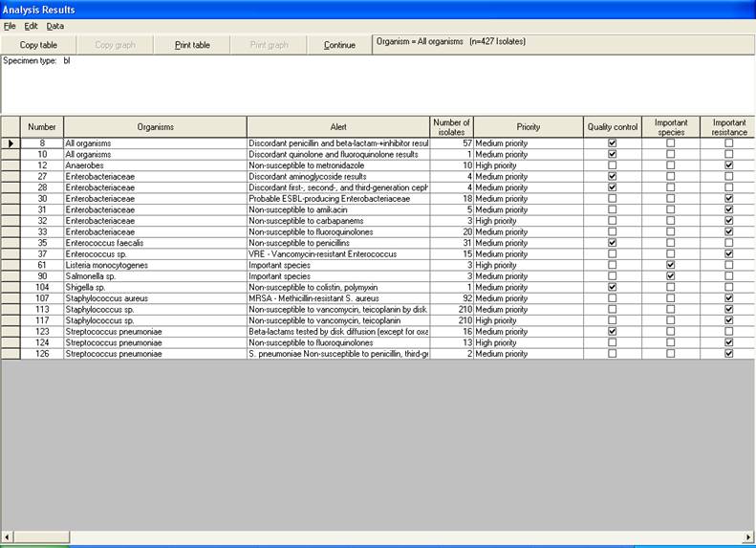Click the horizontal scrollbar left arrow

(x=7, y=537)
